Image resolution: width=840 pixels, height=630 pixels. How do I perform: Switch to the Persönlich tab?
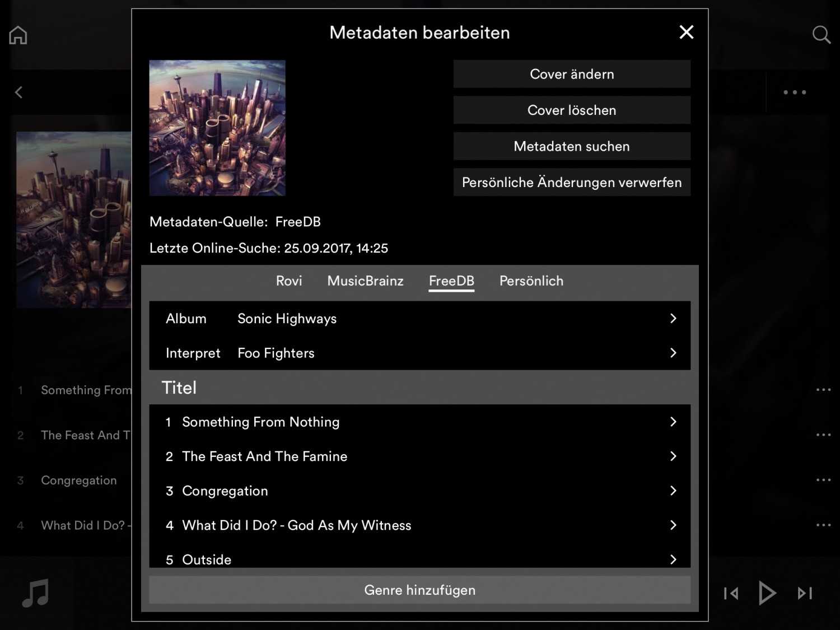click(x=531, y=281)
